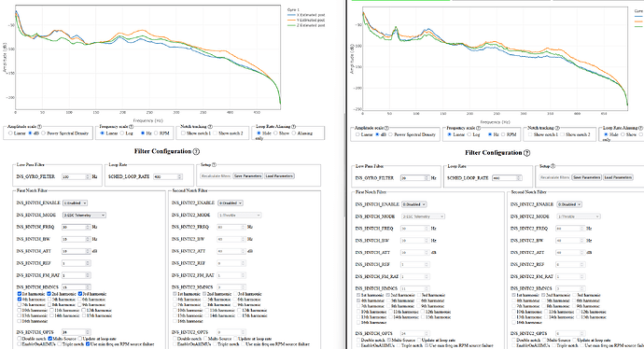Click Recalculate filters in right window
This screenshot has height=349, width=644.
(x=555, y=177)
